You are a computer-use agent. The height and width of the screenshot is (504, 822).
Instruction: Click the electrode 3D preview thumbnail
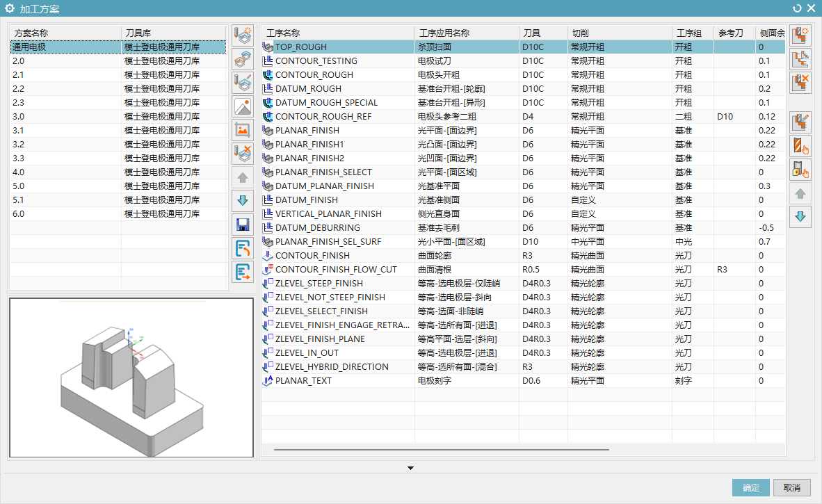(131, 377)
